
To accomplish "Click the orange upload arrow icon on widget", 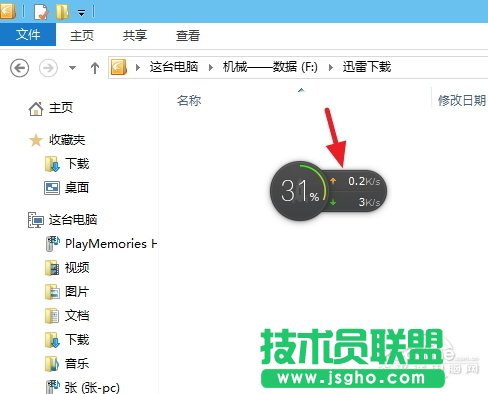I will coord(333,181).
